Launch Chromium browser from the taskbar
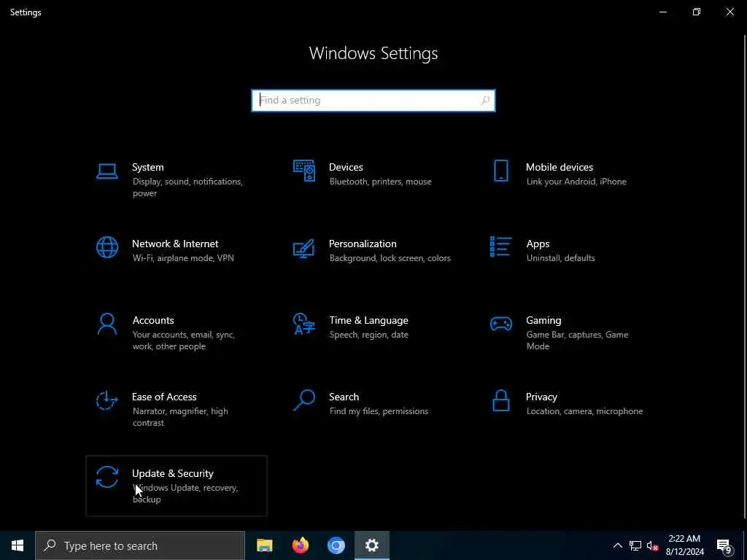The width and height of the screenshot is (747, 560). point(336,545)
